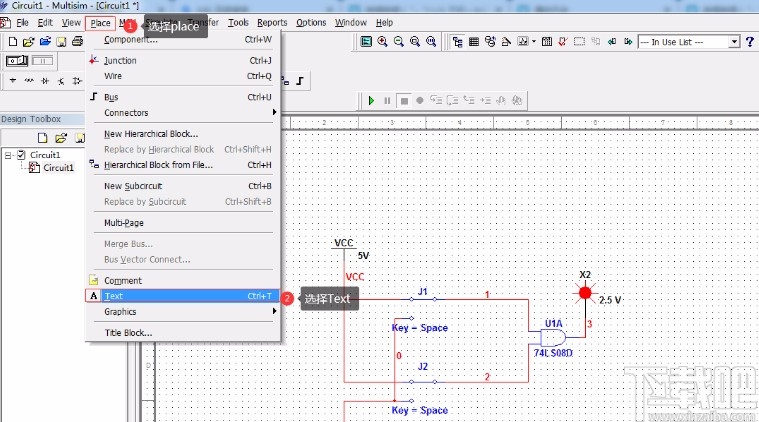Toggle the J1 switch in circuit

coord(423,299)
